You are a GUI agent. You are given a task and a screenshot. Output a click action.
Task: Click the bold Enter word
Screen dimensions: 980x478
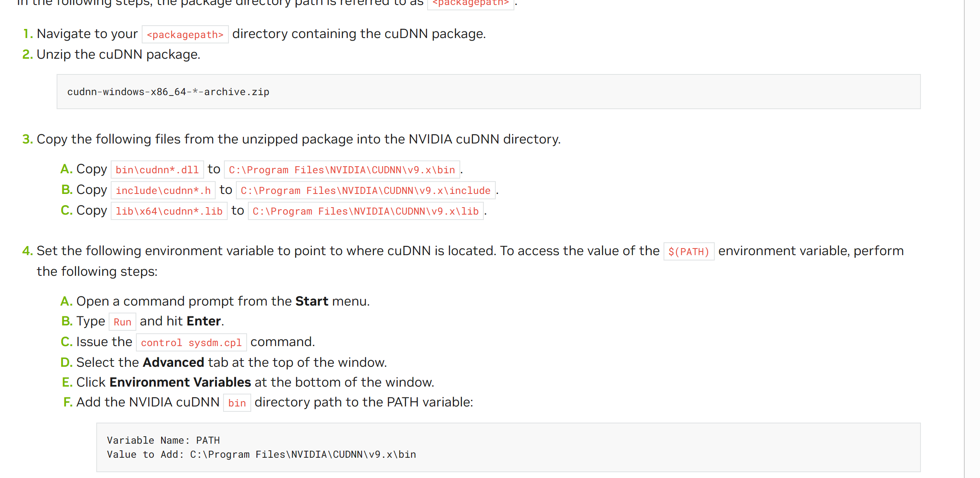[x=204, y=321]
